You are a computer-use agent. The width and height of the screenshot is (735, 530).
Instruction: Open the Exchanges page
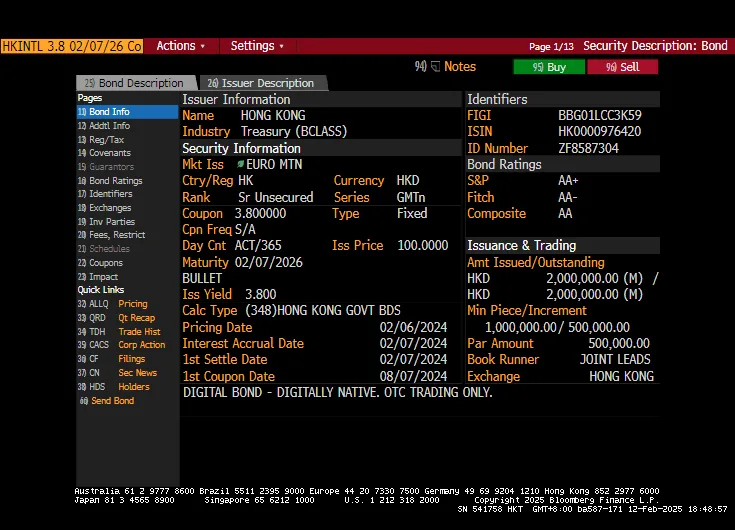click(x=105, y=208)
